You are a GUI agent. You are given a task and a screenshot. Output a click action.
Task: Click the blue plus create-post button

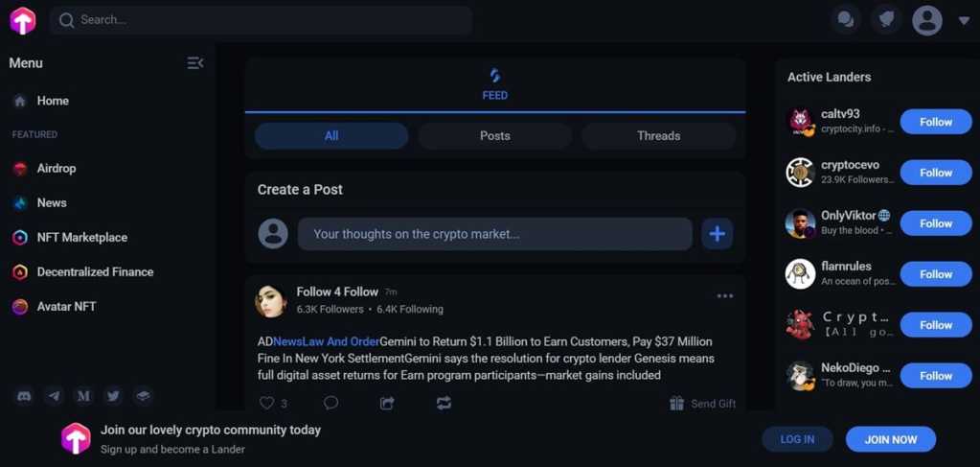pyautogui.click(x=717, y=234)
